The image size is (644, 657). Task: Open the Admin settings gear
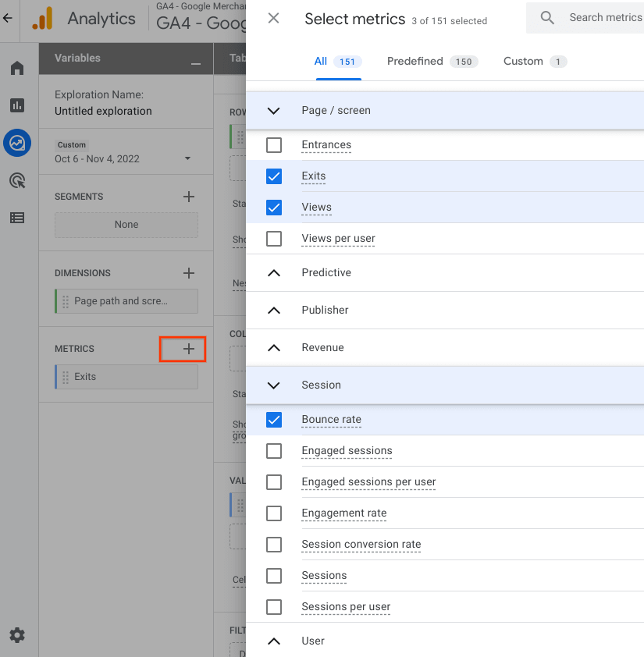pos(17,635)
